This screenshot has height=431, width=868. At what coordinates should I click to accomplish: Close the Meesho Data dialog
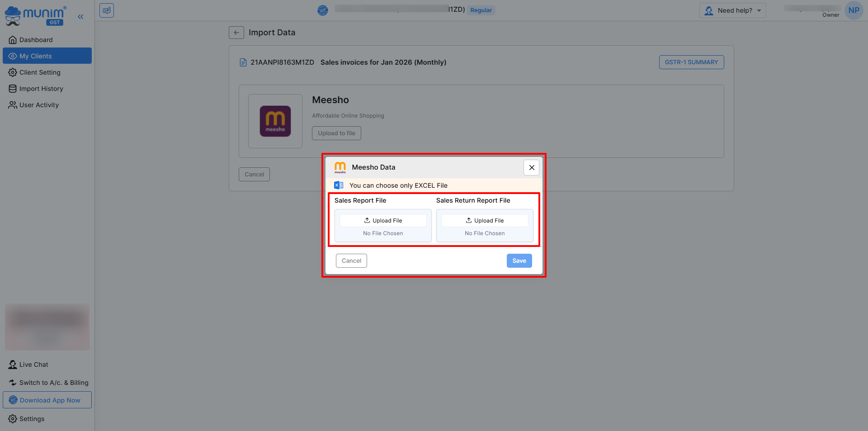[x=531, y=167]
